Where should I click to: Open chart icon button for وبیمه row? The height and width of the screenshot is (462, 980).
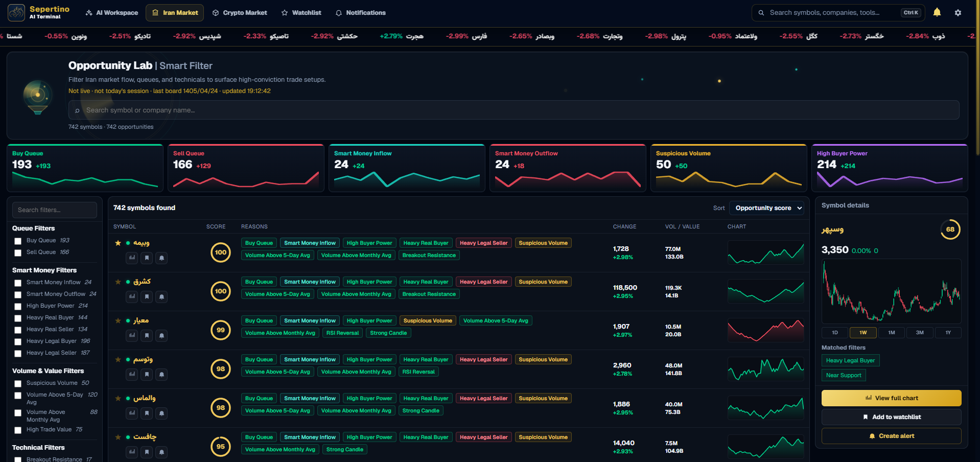click(x=132, y=258)
